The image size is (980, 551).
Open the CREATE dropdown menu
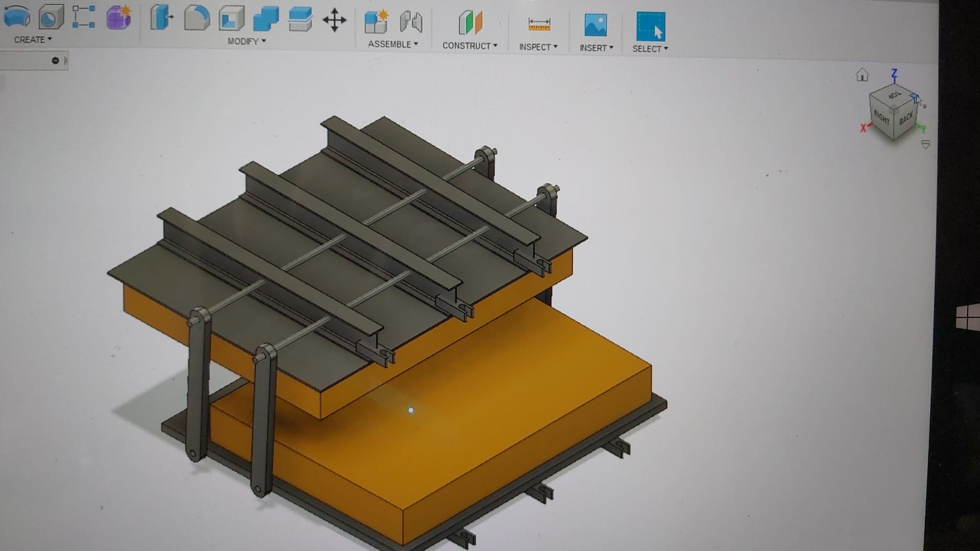pyautogui.click(x=33, y=40)
